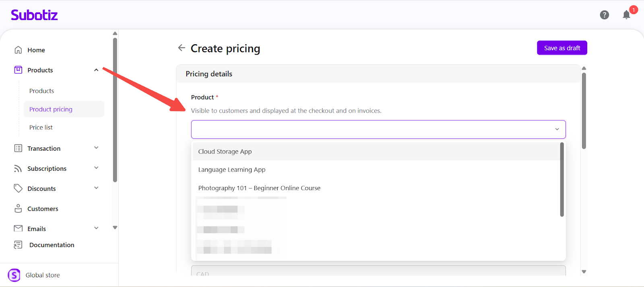The width and height of the screenshot is (644, 287).
Task: Open the Price list sidebar link
Action: [x=41, y=127]
